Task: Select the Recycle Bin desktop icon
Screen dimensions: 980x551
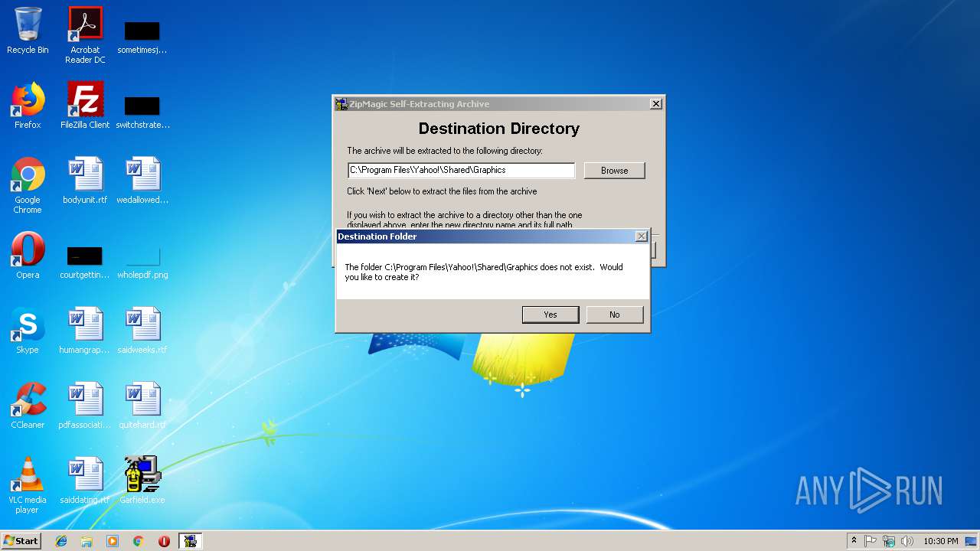Action: (x=28, y=31)
